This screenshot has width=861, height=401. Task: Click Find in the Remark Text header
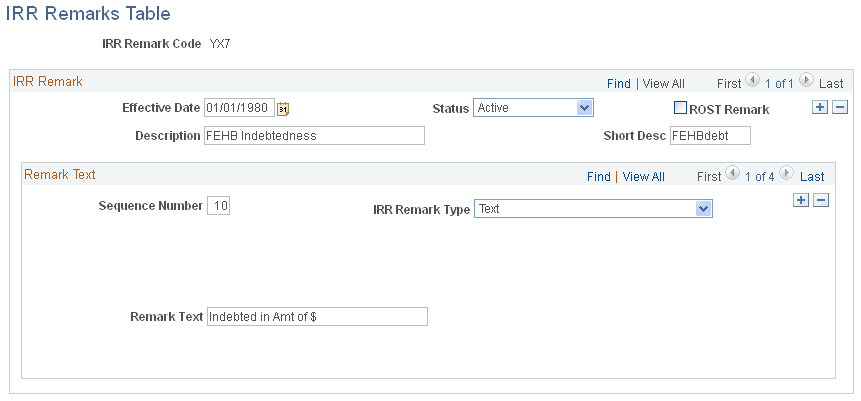coord(598,177)
